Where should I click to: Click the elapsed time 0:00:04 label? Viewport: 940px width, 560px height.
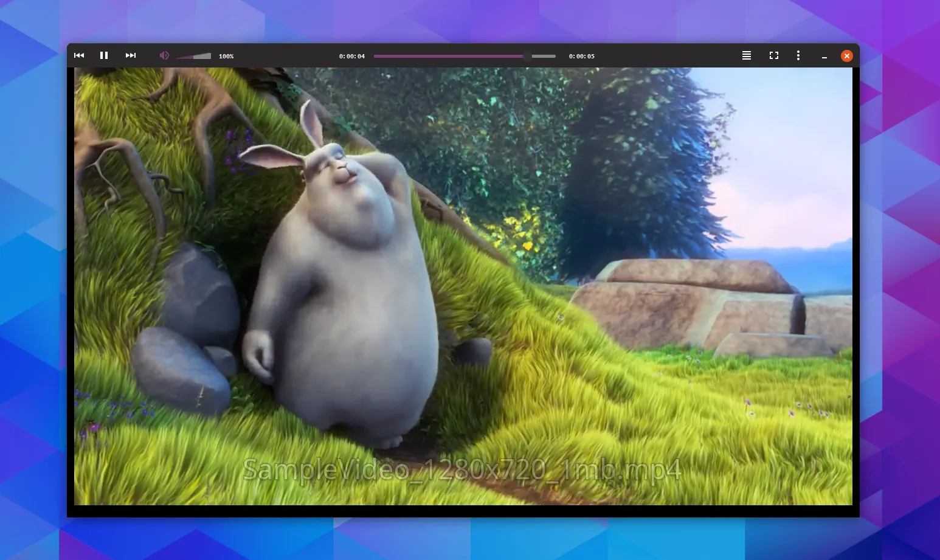[x=351, y=56]
